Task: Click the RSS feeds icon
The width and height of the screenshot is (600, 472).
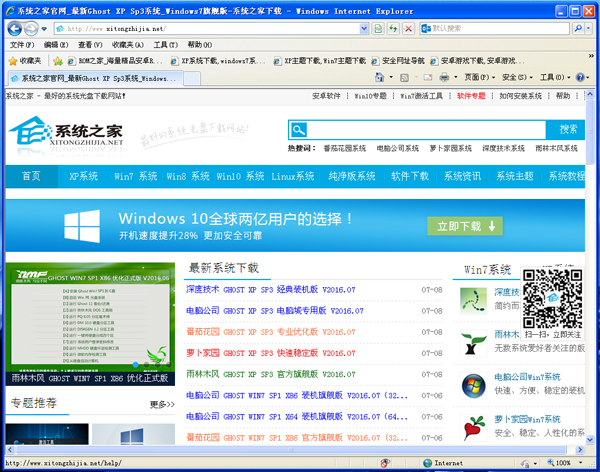Action: (404, 78)
